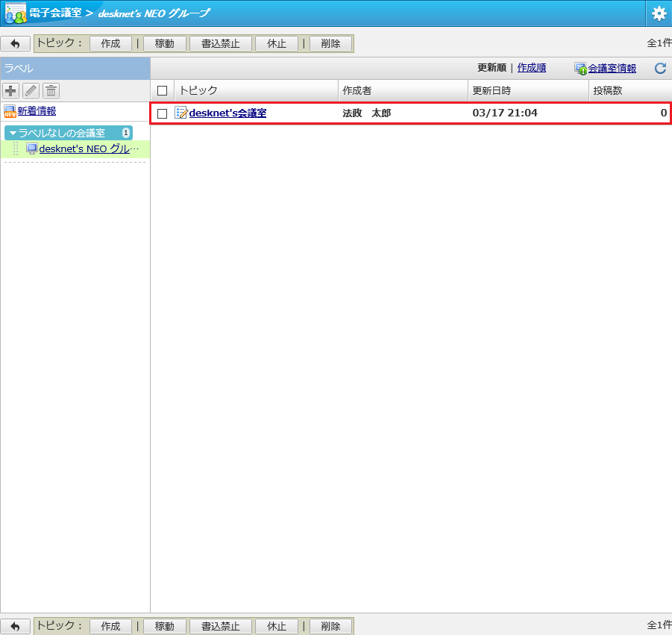Open the 新着情報 link
The width and height of the screenshot is (672, 635).
(37, 111)
